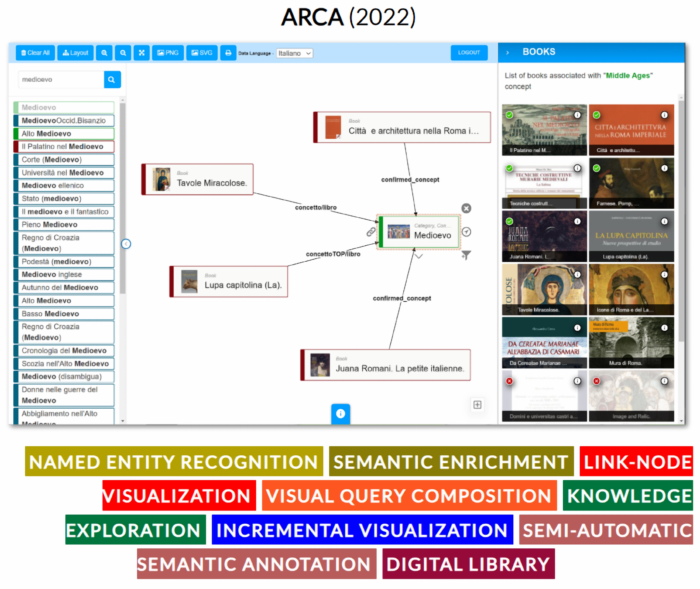Viewport: 700px width, 589px height.
Task: Click the filter funnel icon near Medioevo
Action: 466,255
